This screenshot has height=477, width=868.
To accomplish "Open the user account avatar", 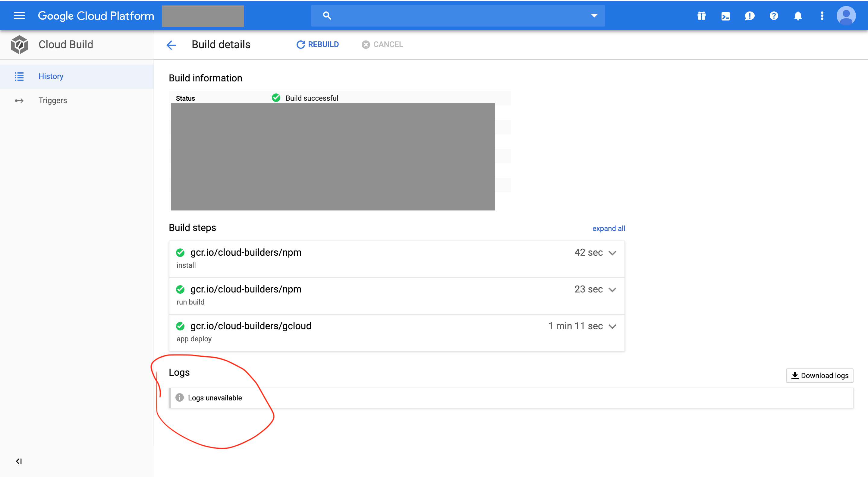I will pos(846,16).
